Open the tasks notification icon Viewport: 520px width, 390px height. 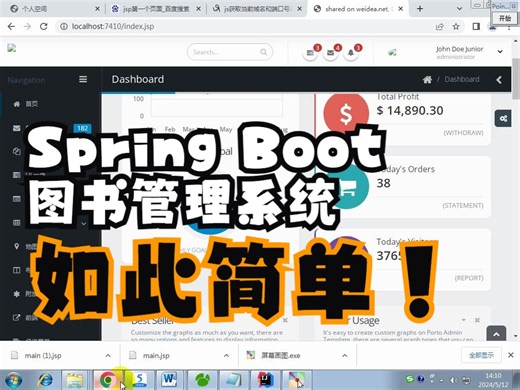click(311, 53)
